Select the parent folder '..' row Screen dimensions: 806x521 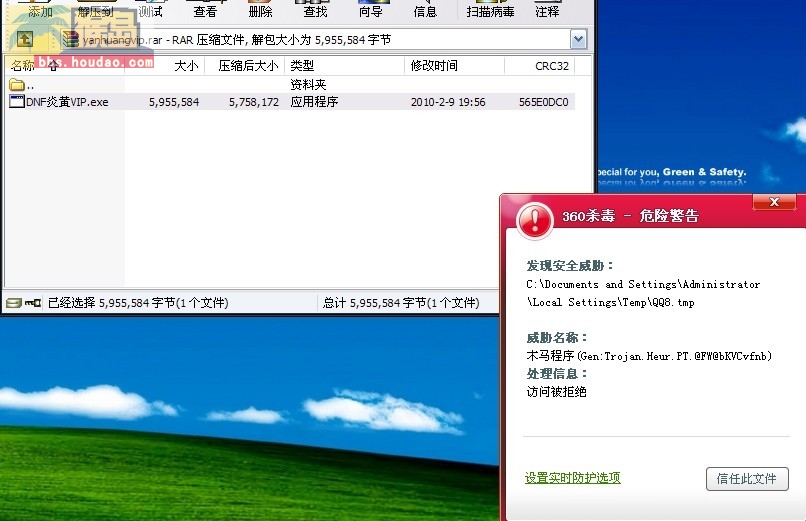pyautogui.click(x=290, y=85)
